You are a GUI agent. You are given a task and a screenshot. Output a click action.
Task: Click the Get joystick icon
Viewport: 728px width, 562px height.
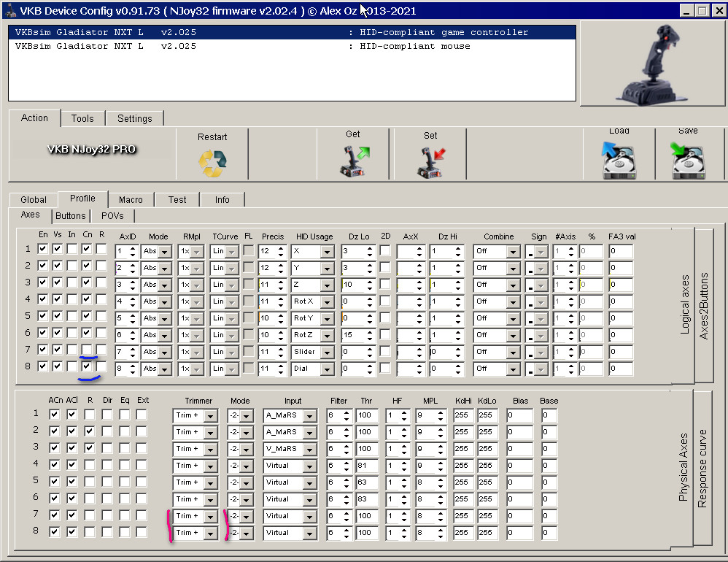coord(354,161)
